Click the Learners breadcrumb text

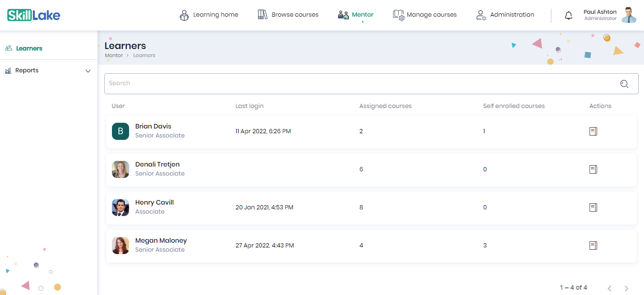[144, 56]
